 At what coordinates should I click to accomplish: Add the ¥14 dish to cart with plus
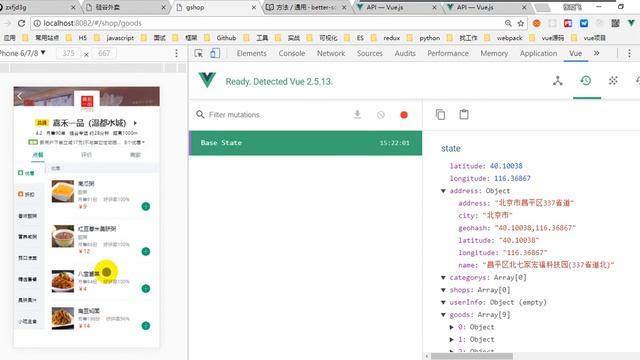click(146, 326)
